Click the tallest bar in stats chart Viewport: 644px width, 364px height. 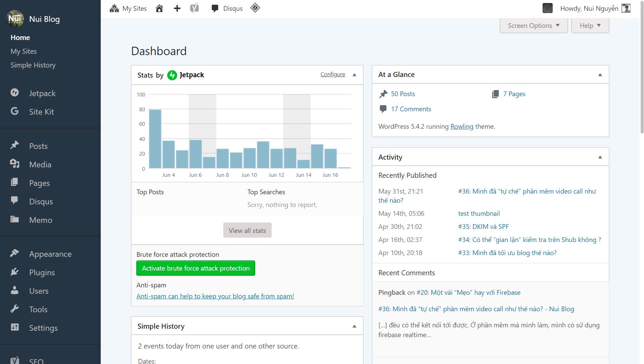click(155, 139)
